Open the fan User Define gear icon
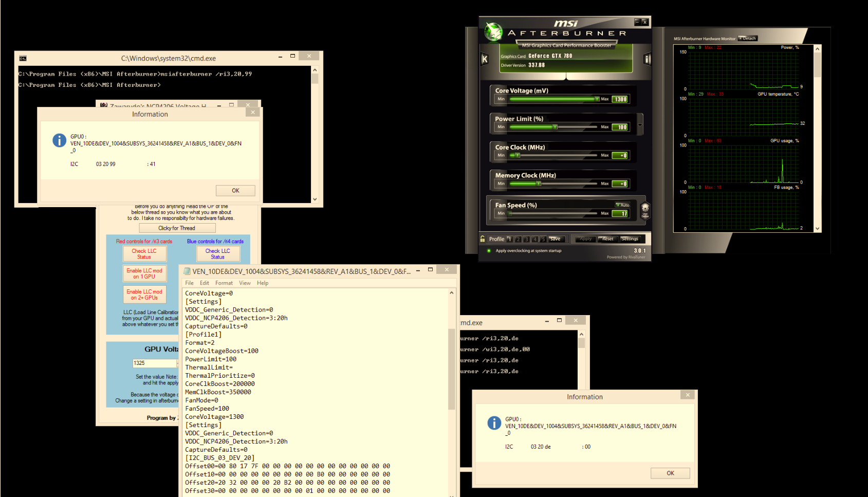The image size is (868, 497). (645, 210)
